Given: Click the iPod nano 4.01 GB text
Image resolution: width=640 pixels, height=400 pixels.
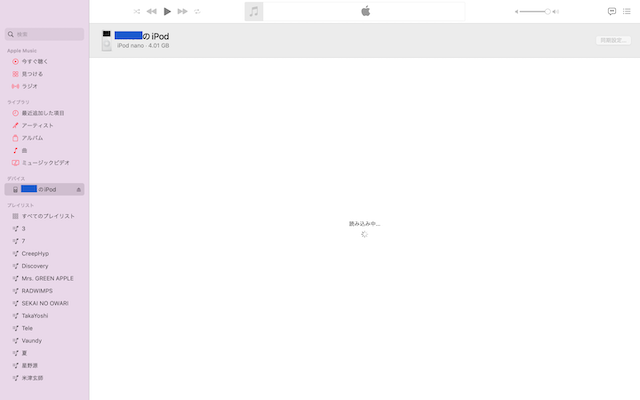Looking at the screenshot, I should tap(143, 46).
